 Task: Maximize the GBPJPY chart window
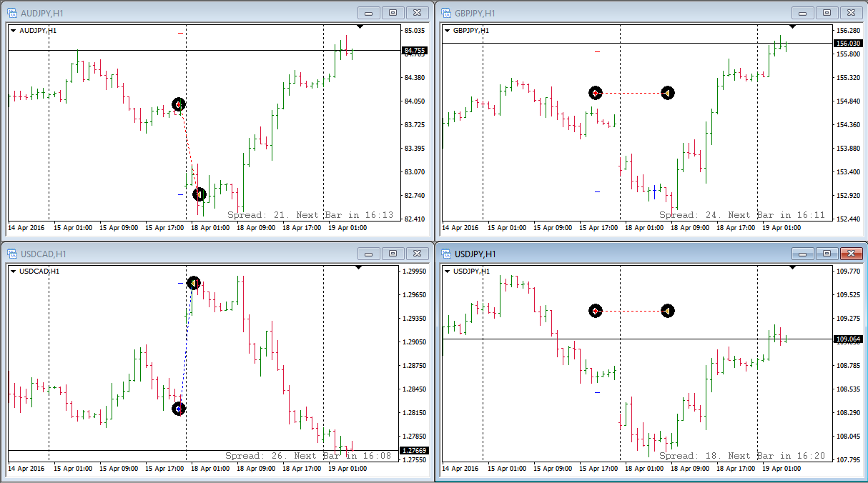pyautogui.click(x=827, y=13)
